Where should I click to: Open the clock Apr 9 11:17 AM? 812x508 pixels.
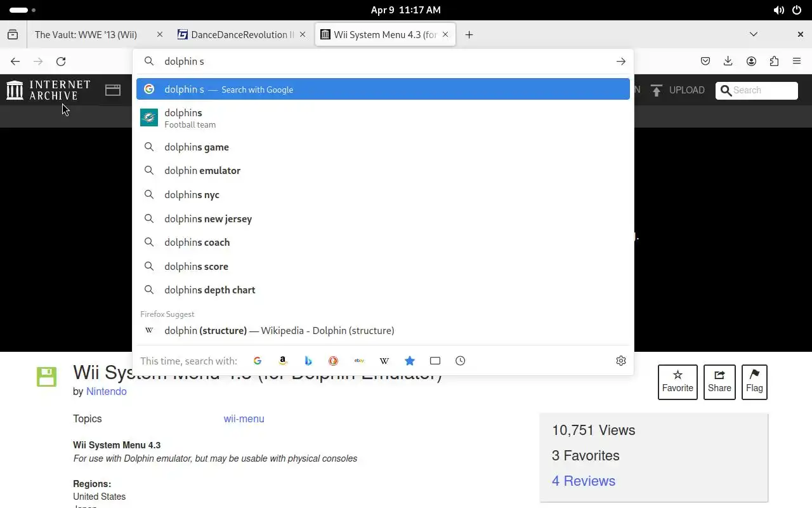(406, 10)
